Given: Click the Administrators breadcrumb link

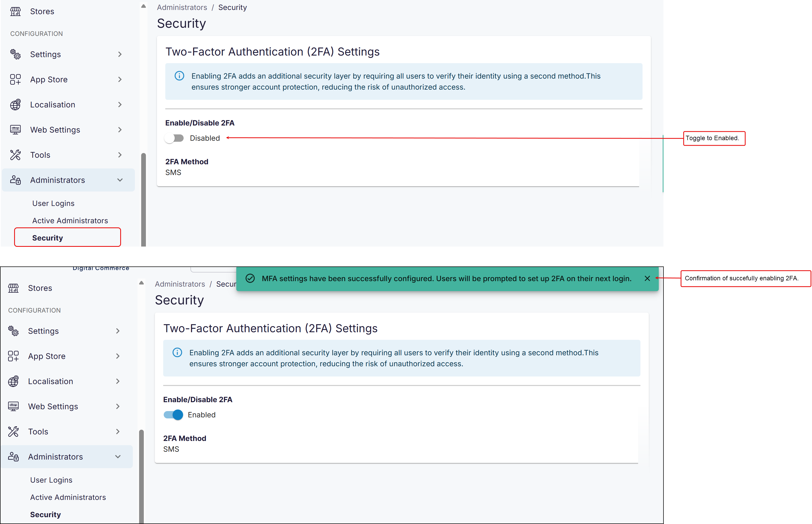Looking at the screenshot, I should point(182,7).
